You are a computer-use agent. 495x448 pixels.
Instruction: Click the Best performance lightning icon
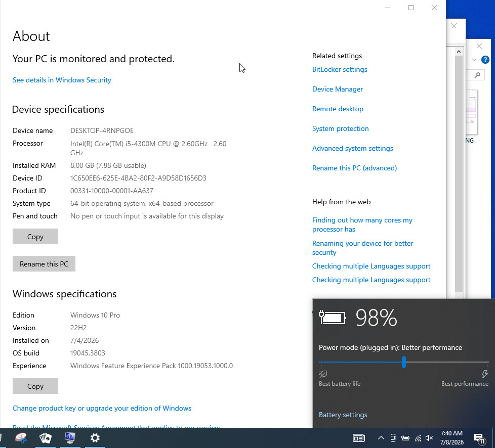click(484, 374)
